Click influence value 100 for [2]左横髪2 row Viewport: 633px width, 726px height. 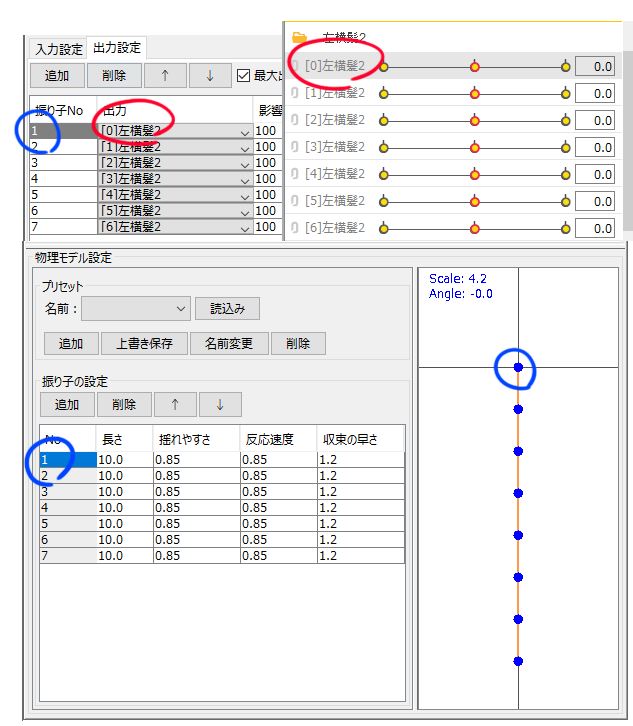pyautogui.click(x=268, y=163)
